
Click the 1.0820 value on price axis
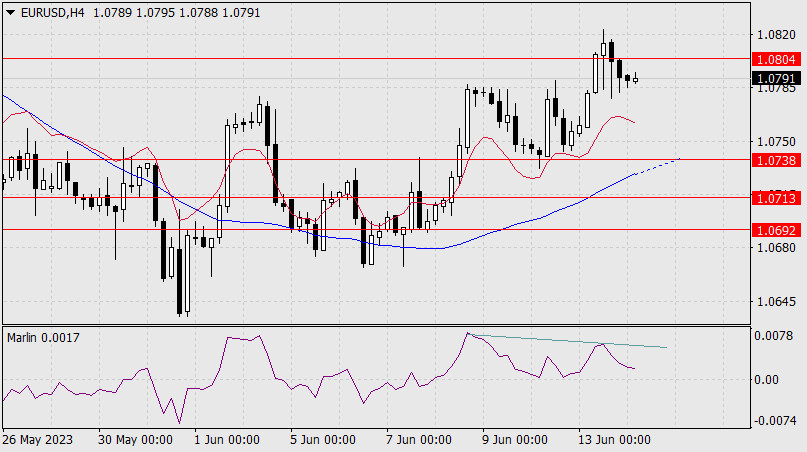tap(777, 33)
